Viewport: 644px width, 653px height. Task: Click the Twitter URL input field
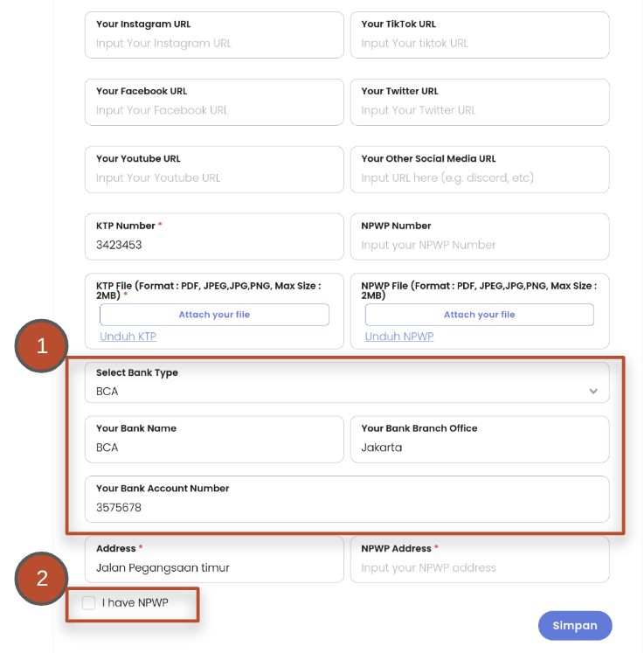click(480, 111)
